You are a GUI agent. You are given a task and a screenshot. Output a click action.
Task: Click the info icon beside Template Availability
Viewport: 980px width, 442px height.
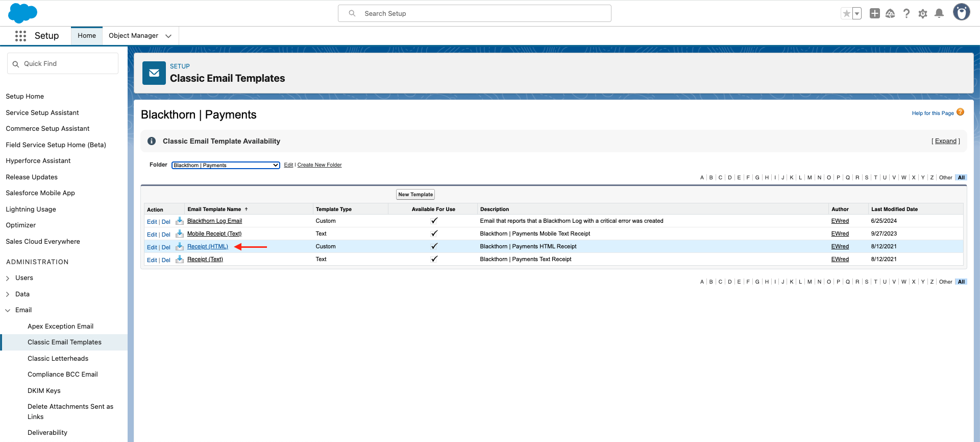coord(152,141)
